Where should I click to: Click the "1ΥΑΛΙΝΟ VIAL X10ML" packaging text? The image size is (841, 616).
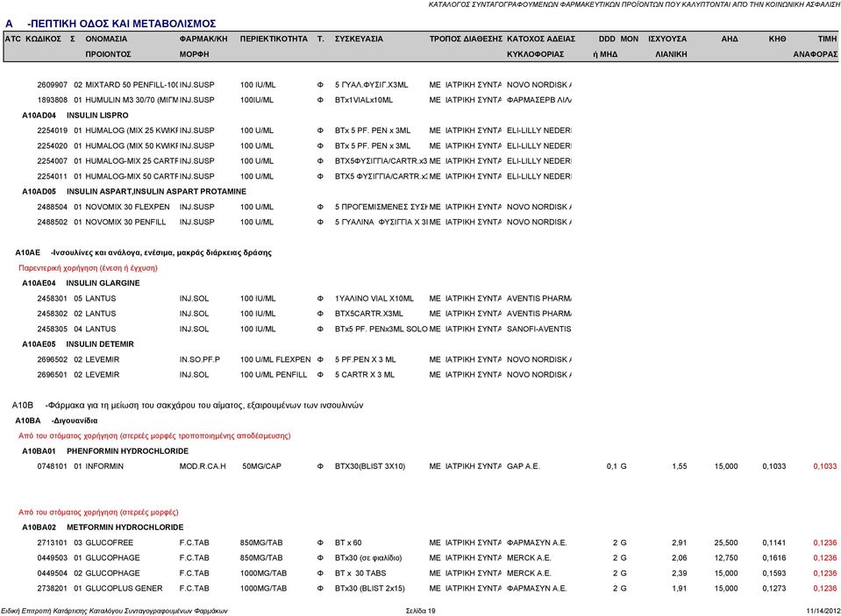[374, 299]
